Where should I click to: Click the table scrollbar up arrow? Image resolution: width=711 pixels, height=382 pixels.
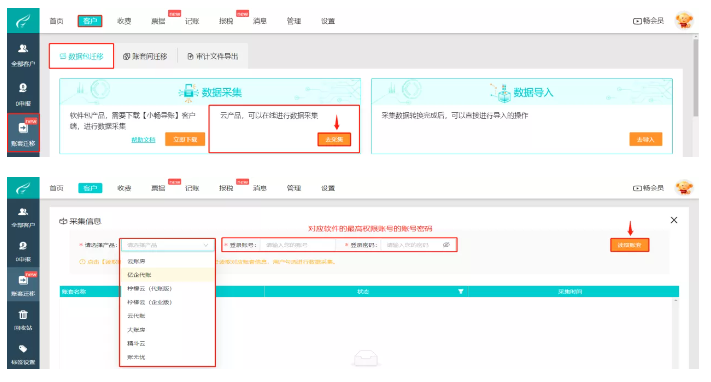(676, 301)
